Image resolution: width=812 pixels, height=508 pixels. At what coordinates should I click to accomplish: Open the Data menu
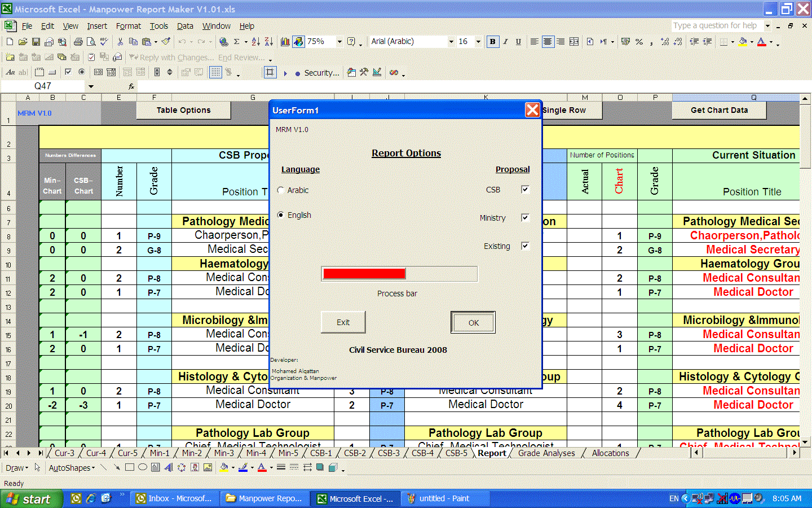click(185, 26)
